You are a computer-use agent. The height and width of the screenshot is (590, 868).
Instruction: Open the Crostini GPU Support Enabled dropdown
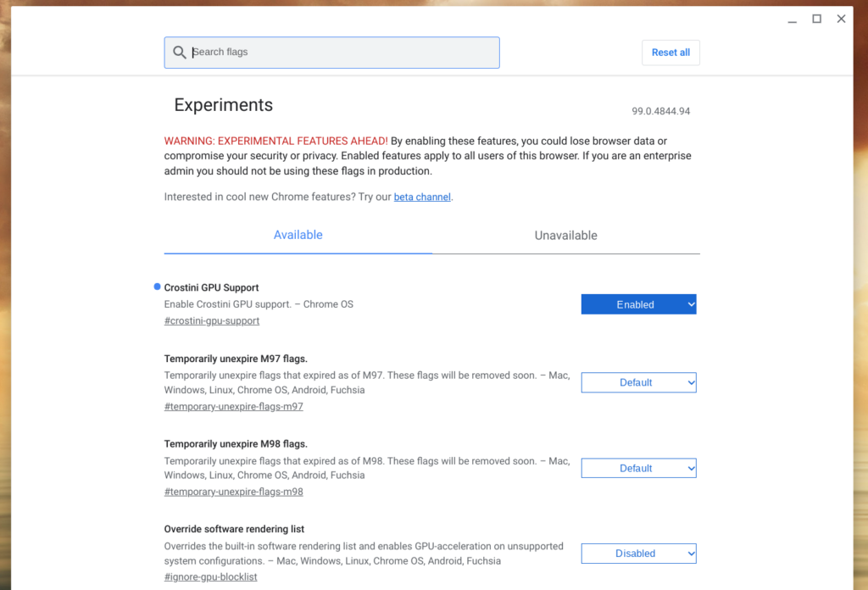tap(638, 304)
